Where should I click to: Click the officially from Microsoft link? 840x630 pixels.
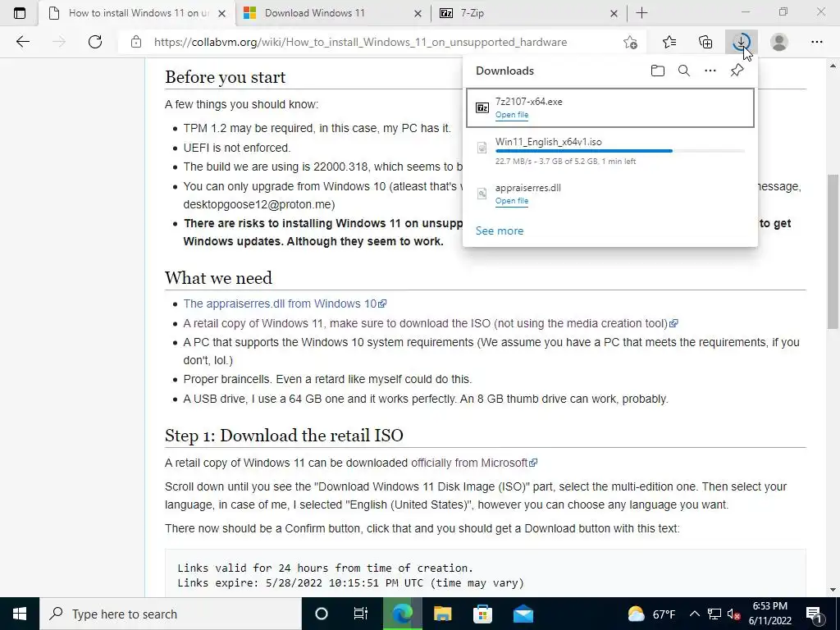coord(474,463)
